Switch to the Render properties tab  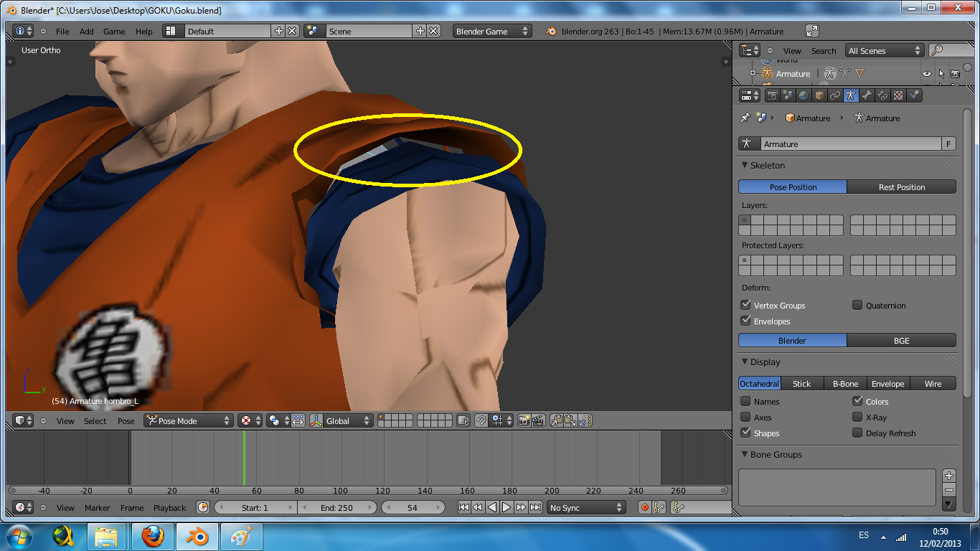click(773, 95)
